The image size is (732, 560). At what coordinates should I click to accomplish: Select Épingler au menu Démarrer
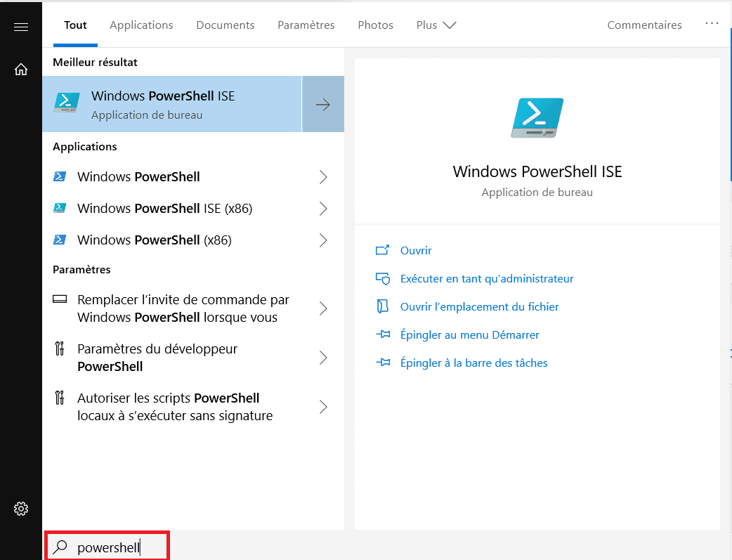[470, 335]
